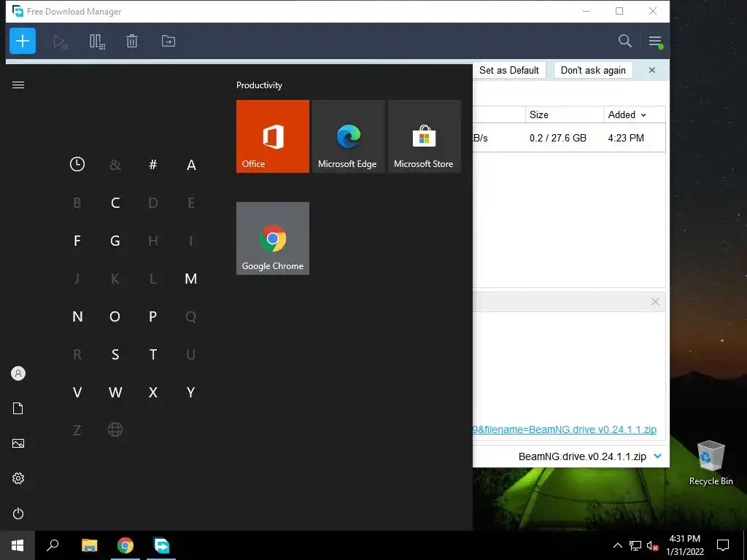Maximize Free Download Manager window
The image size is (747, 560).
pyautogui.click(x=619, y=11)
